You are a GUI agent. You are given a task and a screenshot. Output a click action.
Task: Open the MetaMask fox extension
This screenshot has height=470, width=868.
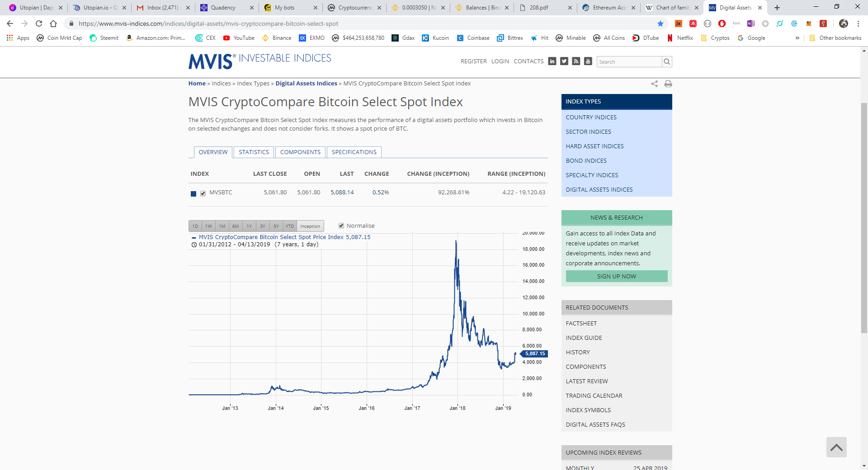(x=809, y=23)
